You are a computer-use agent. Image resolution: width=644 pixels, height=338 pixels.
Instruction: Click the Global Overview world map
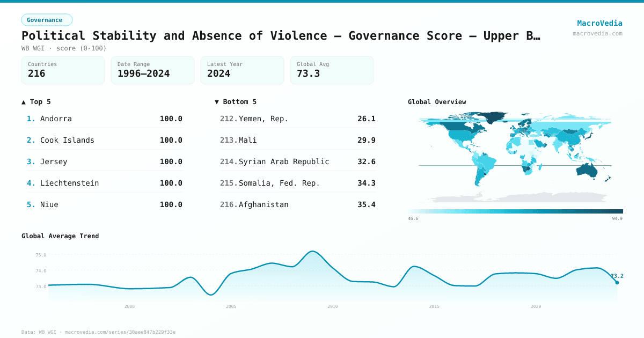[515, 157]
